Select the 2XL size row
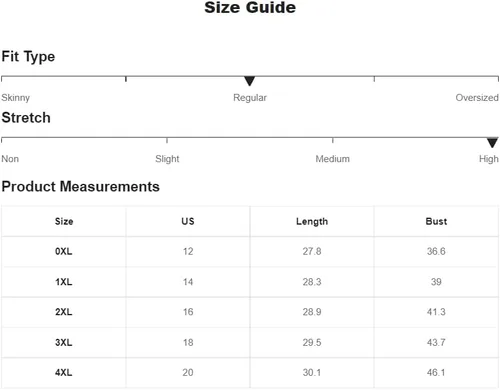The width and height of the screenshot is (500, 390). [250, 312]
